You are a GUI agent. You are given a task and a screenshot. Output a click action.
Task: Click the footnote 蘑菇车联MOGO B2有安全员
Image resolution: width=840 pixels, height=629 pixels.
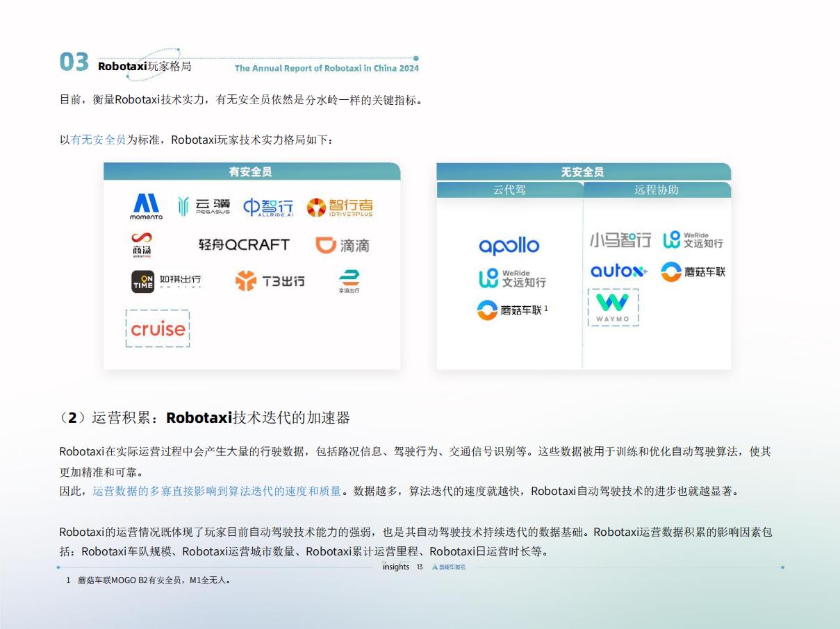click(x=154, y=580)
